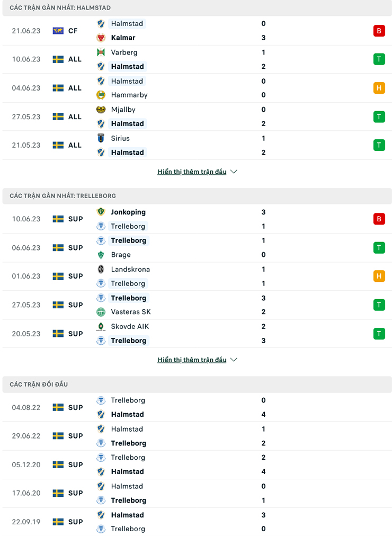Viewport: 392px width, 536px height.
Task: Select the yellow H draw badge for Trelleborg
Action: 379,276
